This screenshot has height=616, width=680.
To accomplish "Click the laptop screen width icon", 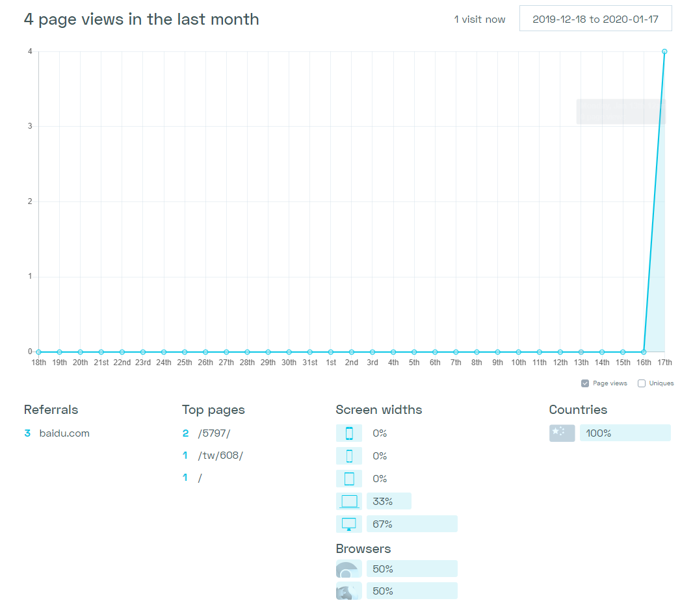I will coord(349,501).
